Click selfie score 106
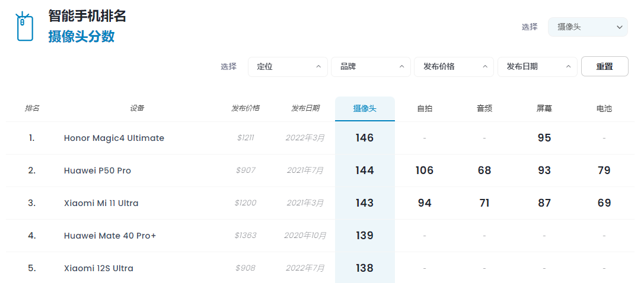The image size is (644, 283). (425, 171)
